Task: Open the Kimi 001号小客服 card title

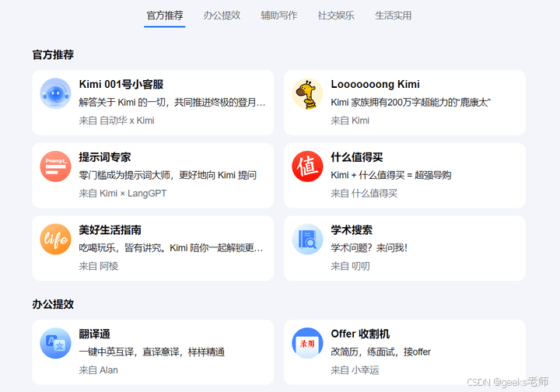Action: (x=121, y=84)
